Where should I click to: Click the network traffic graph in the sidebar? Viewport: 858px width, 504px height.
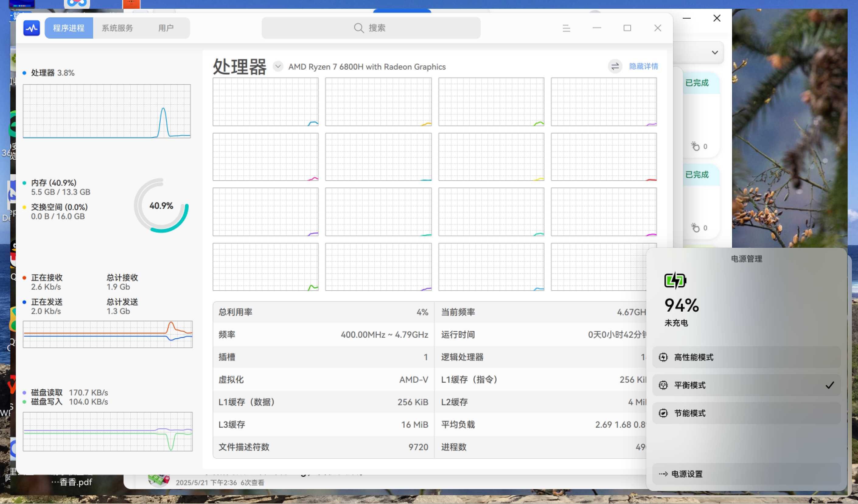108,334
